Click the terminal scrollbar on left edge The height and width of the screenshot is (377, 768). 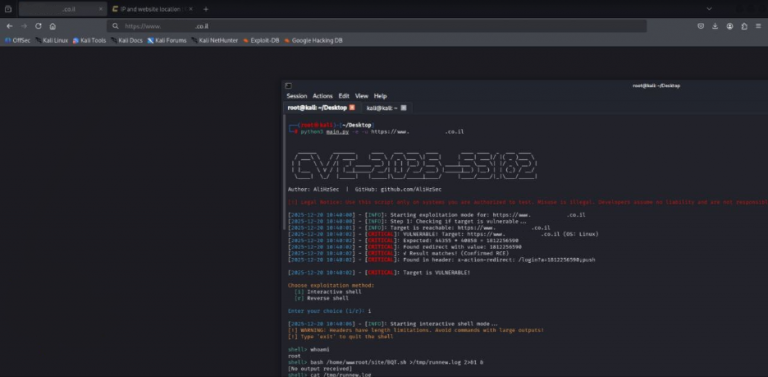pos(284,171)
